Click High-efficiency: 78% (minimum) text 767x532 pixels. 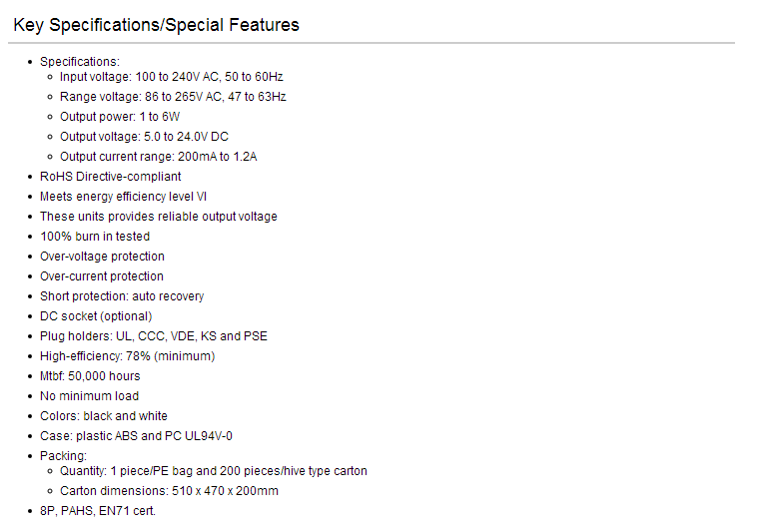(127, 356)
